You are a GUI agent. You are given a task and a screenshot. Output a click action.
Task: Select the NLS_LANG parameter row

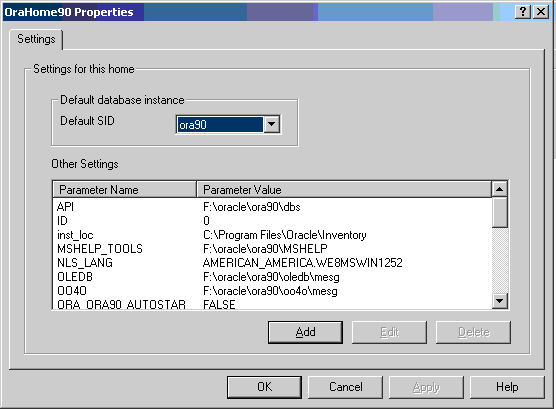[272, 262]
